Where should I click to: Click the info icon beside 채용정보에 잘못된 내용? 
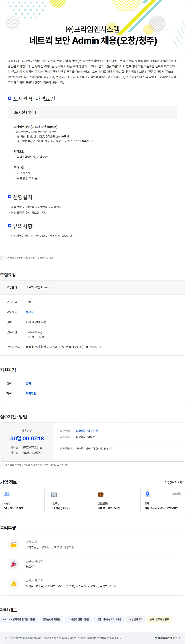pyautogui.click(x=2, y=258)
